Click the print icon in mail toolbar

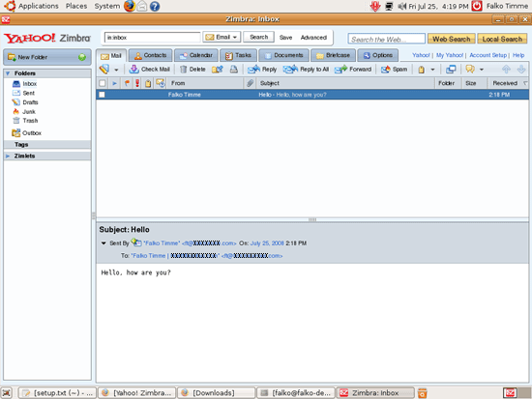[234, 70]
